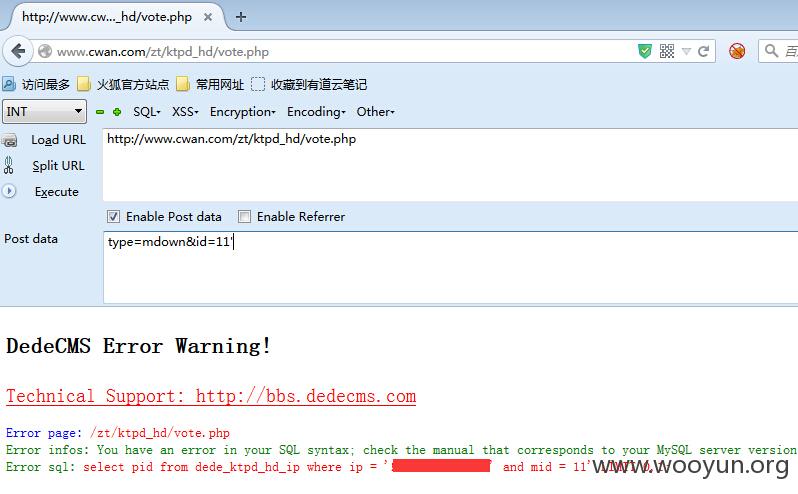Select the vote.php browser tab

coord(111,17)
